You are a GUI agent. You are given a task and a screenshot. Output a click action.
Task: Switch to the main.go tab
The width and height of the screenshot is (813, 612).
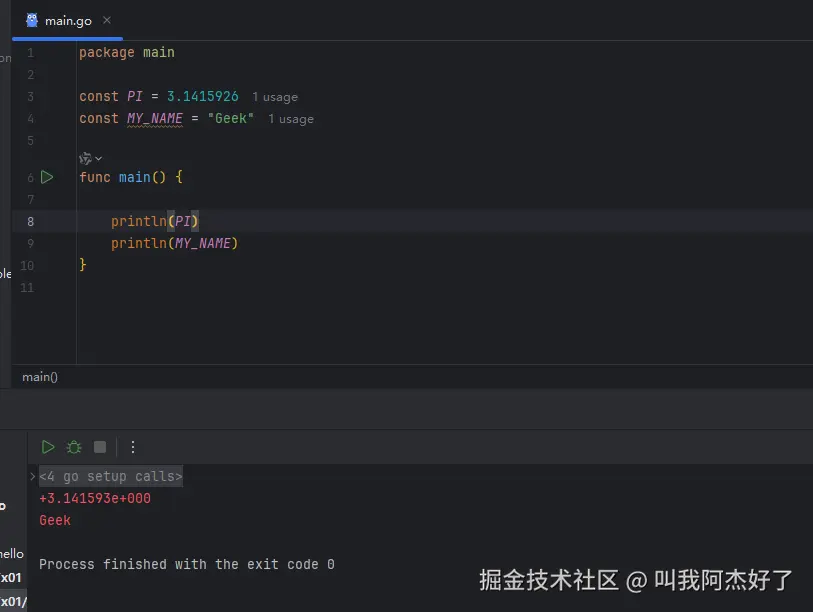tap(67, 20)
